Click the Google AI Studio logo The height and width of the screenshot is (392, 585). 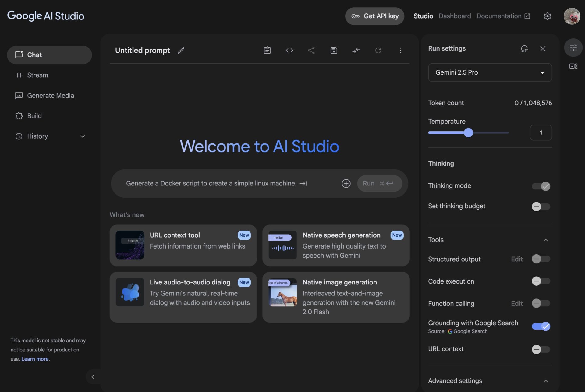point(46,16)
